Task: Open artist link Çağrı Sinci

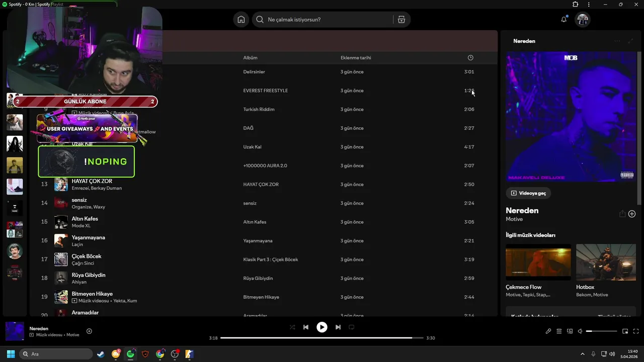Action: point(83,263)
